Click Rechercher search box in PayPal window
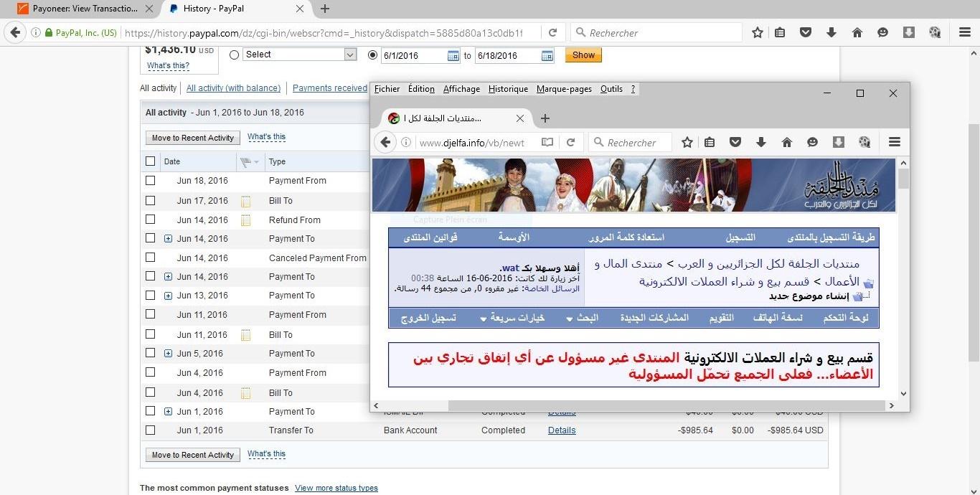This screenshot has height=495, width=980. coord(656,32)
